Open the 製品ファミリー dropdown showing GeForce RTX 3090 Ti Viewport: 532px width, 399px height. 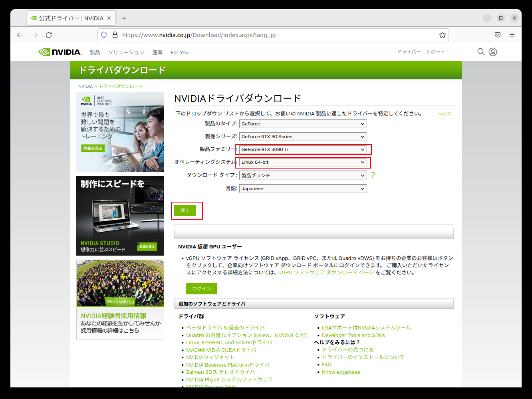pyautogui.click(x=303, y=149)
